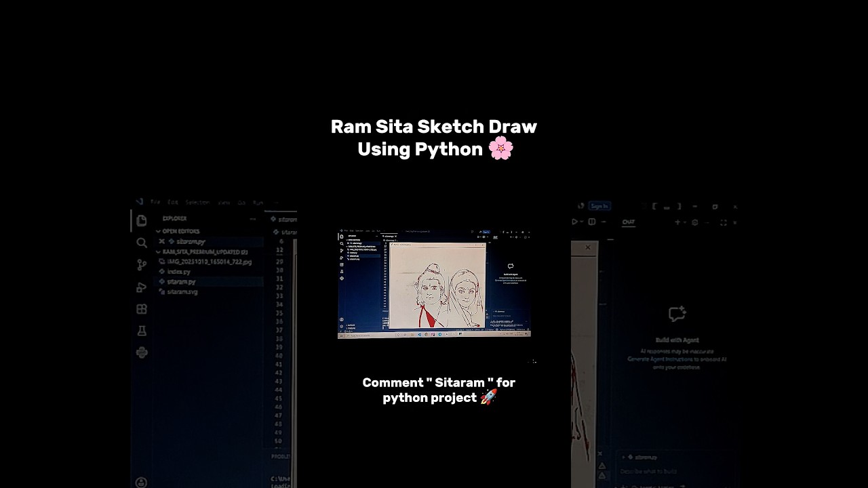Click the Copilot icon left of Sign In
Viewport: 868px width, 488px height.
point(580,206)
